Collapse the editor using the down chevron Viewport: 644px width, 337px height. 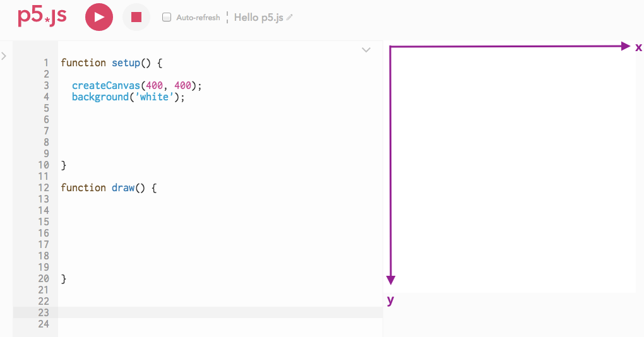[x=366, y=50]
